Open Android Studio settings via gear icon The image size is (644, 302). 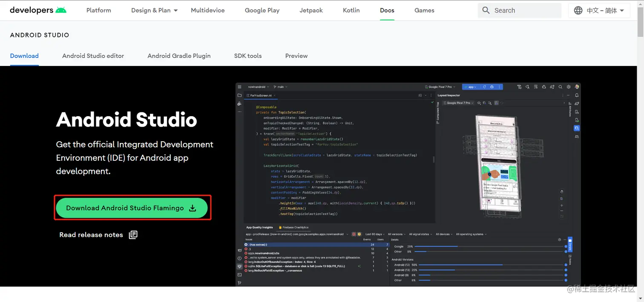click(x=569, y=86)
